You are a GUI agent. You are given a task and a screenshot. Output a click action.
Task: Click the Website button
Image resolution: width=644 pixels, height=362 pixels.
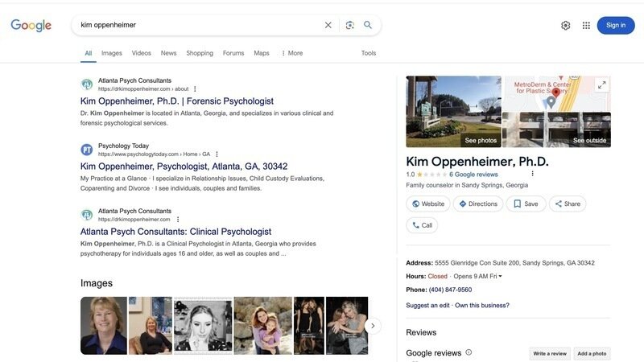click(428, 204)
